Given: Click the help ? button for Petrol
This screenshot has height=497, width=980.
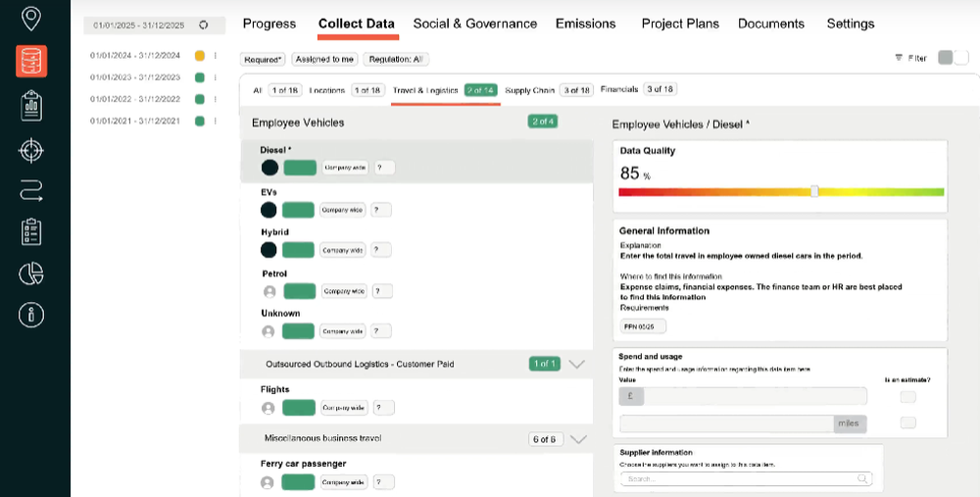Looking at the screenshot, I should coord(382,291).
